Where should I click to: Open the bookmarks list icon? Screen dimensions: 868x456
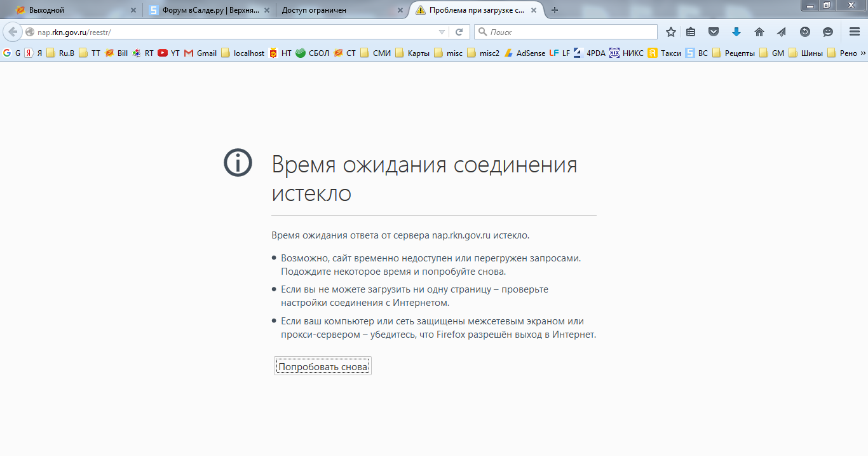(x=691, y=32)
